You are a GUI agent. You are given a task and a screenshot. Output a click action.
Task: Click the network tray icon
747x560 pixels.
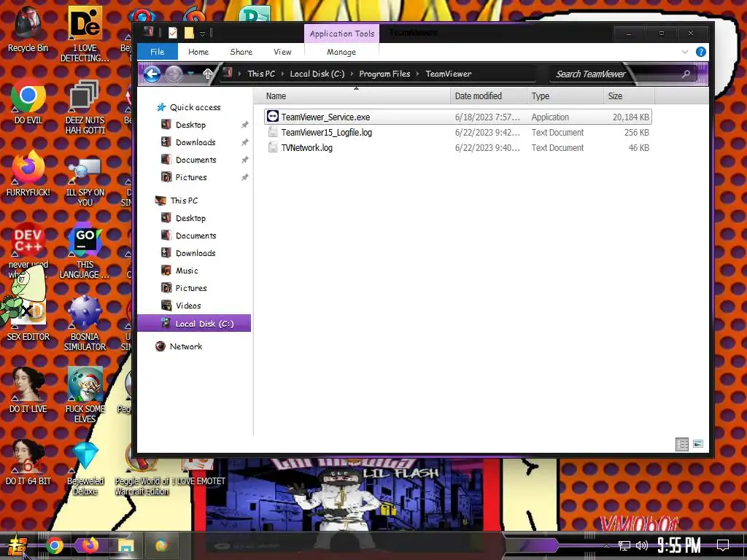point(624,545)
